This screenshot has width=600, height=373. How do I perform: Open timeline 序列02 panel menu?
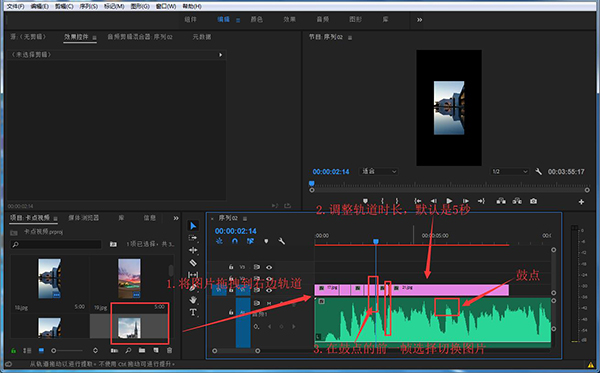(x=245, y=218)
